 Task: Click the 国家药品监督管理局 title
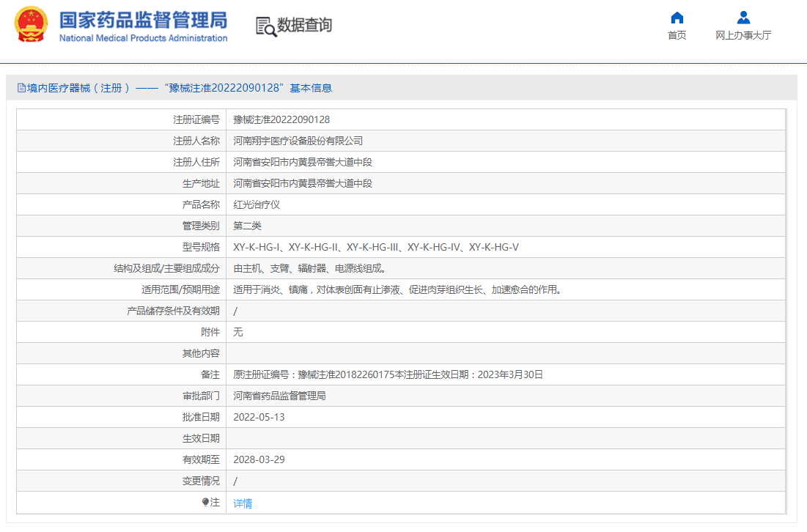[x=143, y=21]
